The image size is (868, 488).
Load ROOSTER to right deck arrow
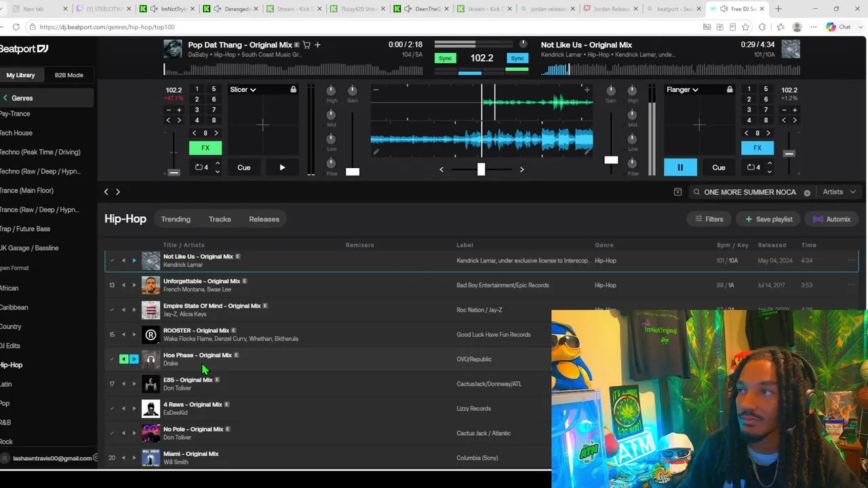coord(134,335)
